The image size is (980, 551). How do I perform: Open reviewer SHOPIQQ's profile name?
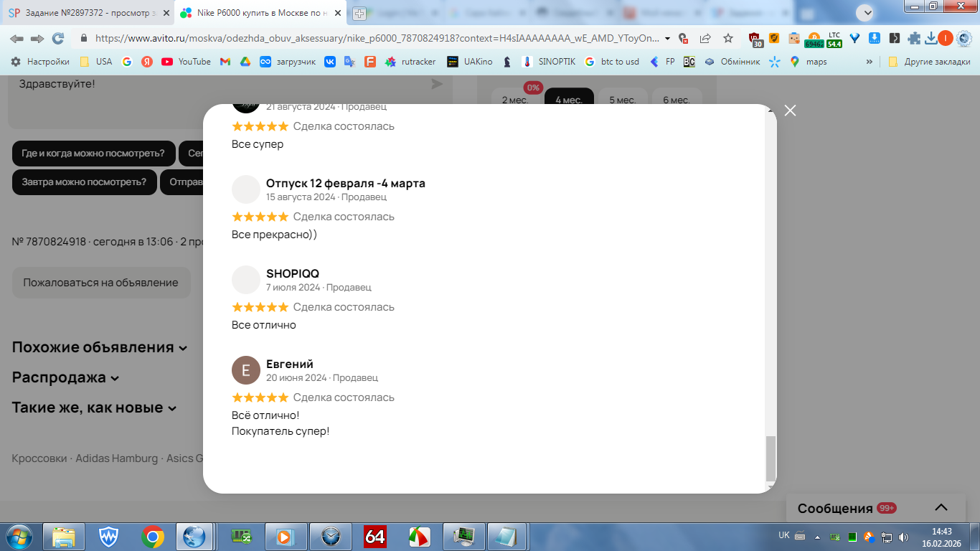click(x=293, y=273)
